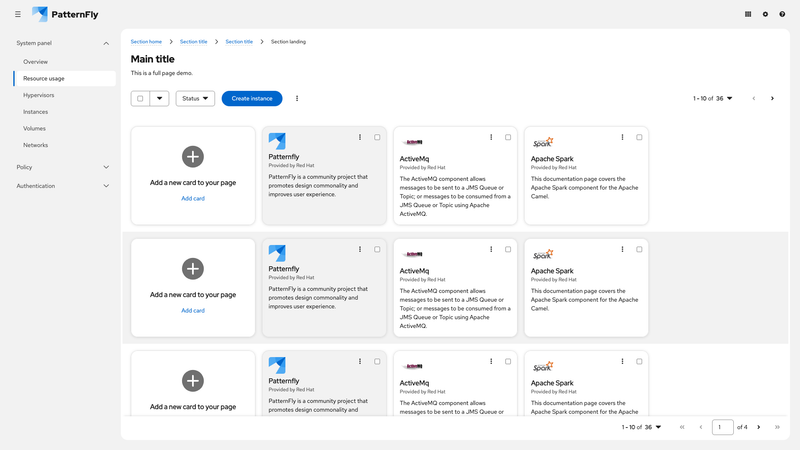Go to previous page in top pagination
Viewport: 800px width, 450px height.
(x=754, y=98)
